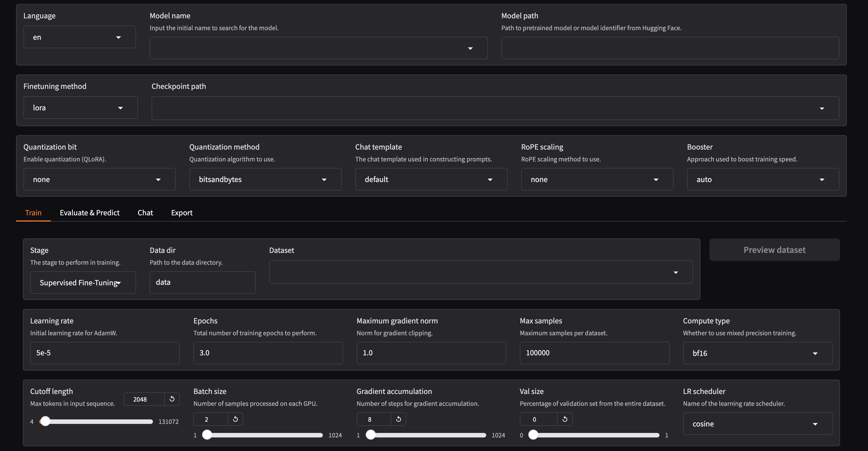Click the Cutoff length slider handle

pos(45,421)
